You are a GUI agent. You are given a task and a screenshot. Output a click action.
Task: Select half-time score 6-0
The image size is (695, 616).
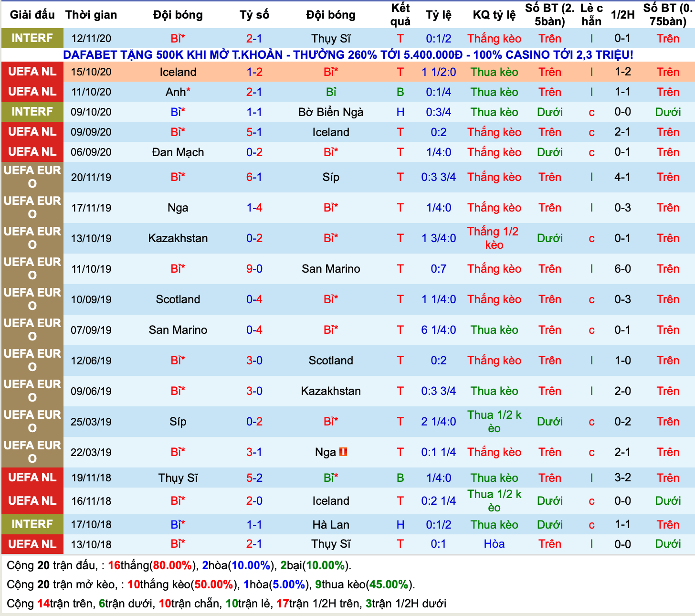[x=622, y=269]
